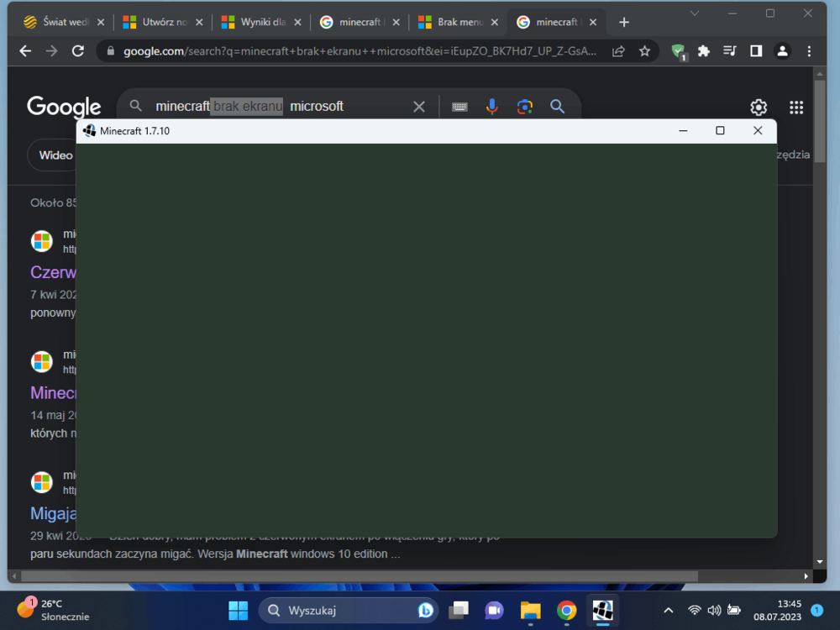Toggle Chrome side panel
The height and width of the screenshot is (630, 840).
pyautogui.click(x=756, y=51)
